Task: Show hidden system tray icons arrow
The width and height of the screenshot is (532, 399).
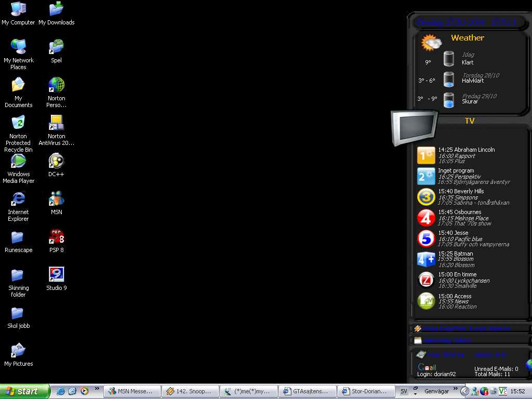Action: coord(465,391)
